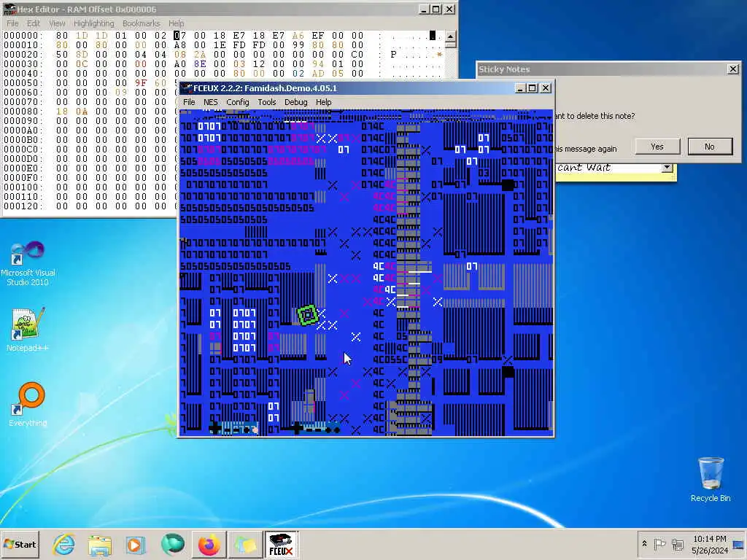Click No in Sticky Notes dialog

click(710, 147)
